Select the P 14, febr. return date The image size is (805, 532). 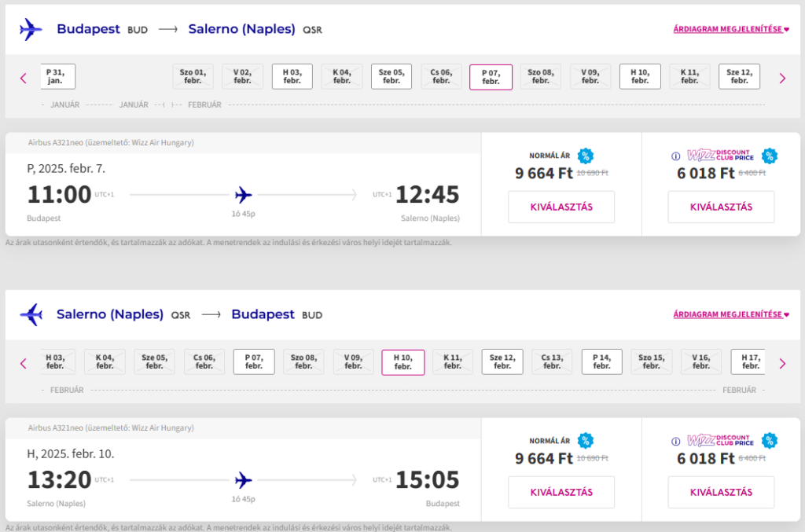tap(601, 361)
